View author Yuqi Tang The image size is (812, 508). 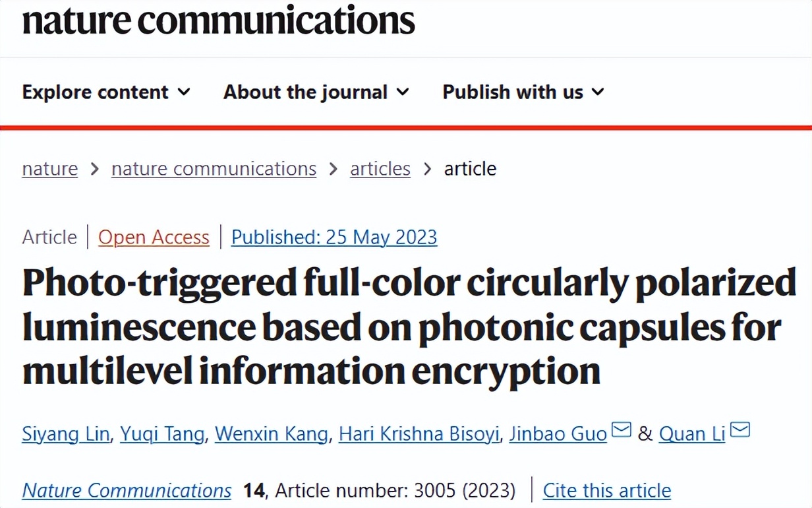[x=162, y=433]
